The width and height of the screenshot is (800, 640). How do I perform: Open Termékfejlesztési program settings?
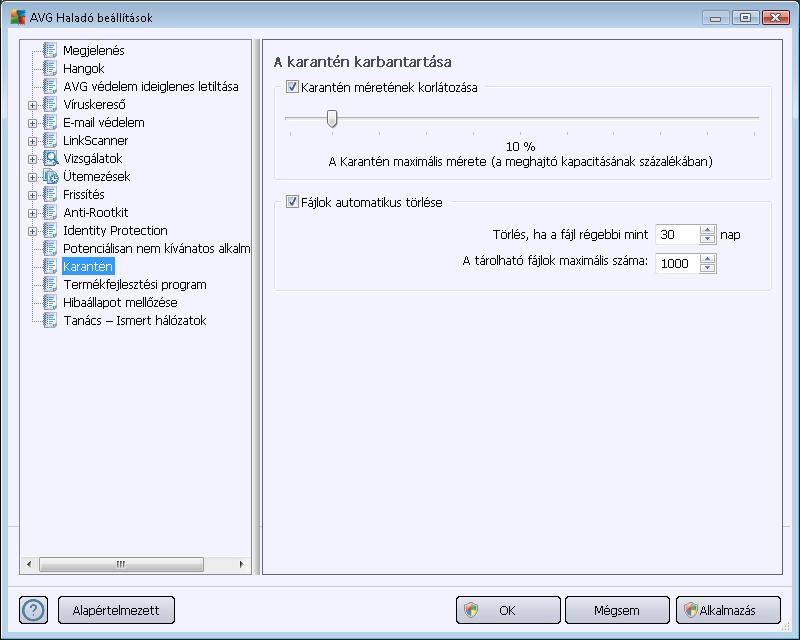click(x=135, y=284)
